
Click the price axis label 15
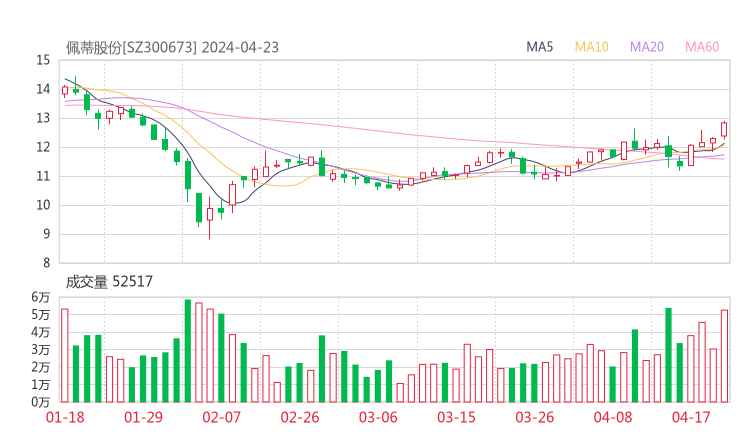click(43, 60)
